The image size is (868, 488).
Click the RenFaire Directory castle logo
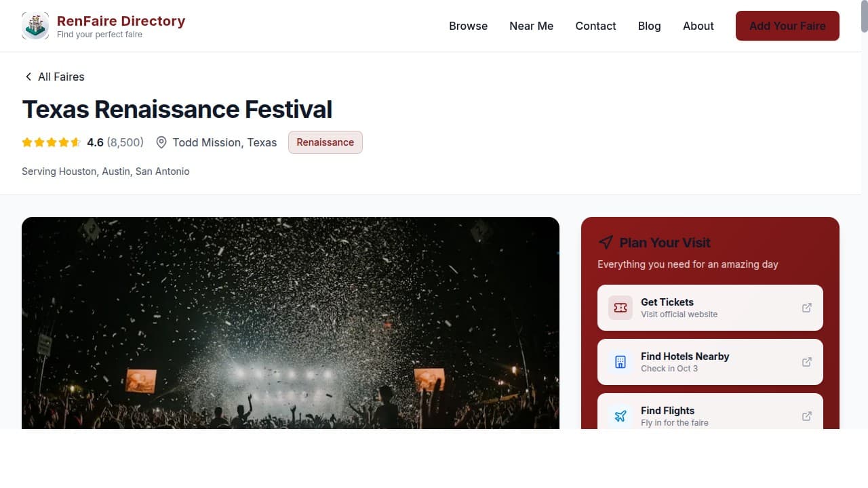pyautogui.click(x=35, y=26)
